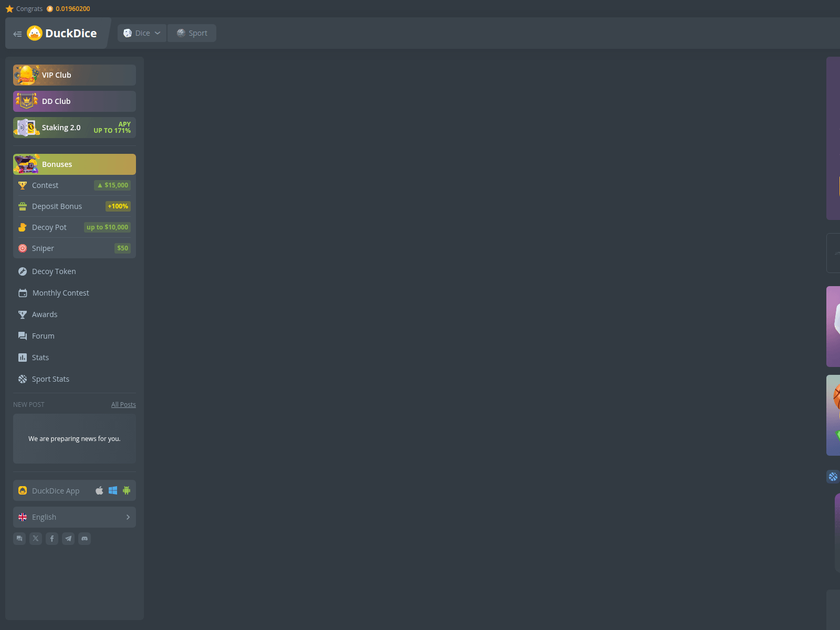This screenshot has height=630, width=840.
Task: Click the Dice dropdown chevron
Action: [x=157, y=33]
